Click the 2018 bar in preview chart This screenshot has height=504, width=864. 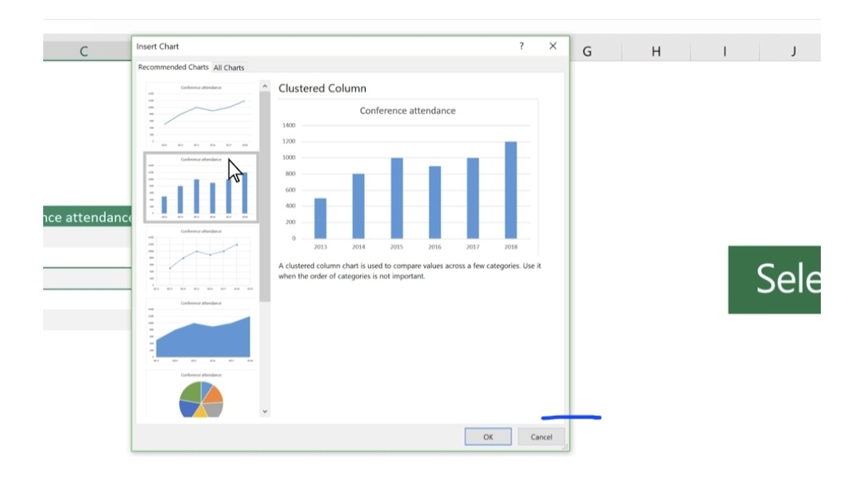tap(510, 190)
